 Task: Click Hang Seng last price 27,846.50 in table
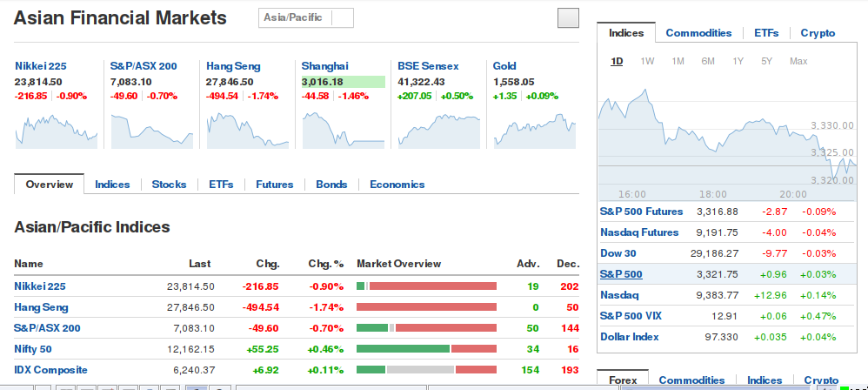[190, 307]
